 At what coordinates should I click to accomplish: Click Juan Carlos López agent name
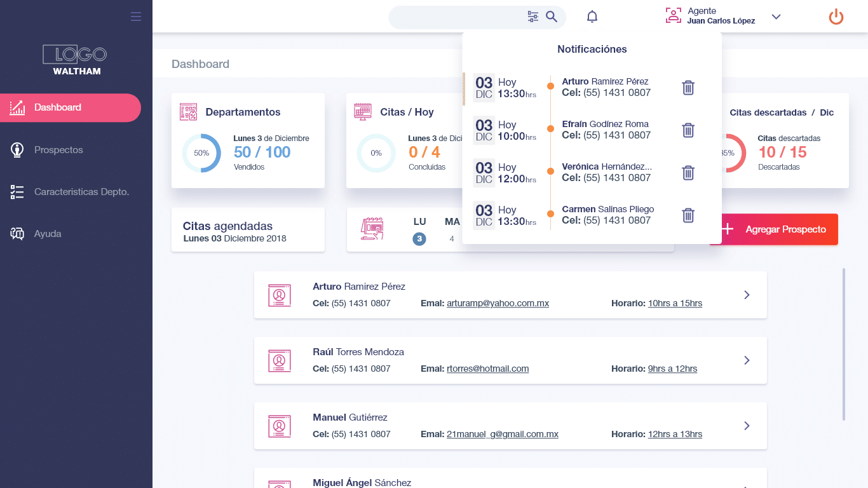coord(721,21)
